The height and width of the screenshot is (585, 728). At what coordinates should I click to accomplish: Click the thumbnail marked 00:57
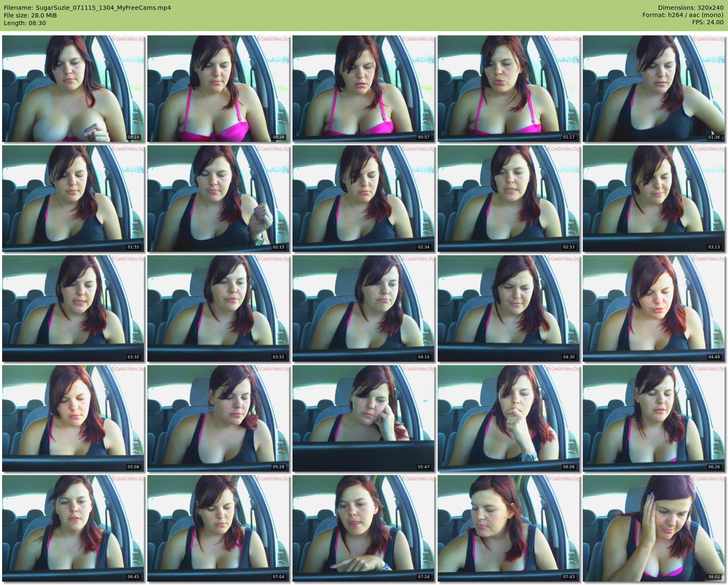[x=364, y=89]
